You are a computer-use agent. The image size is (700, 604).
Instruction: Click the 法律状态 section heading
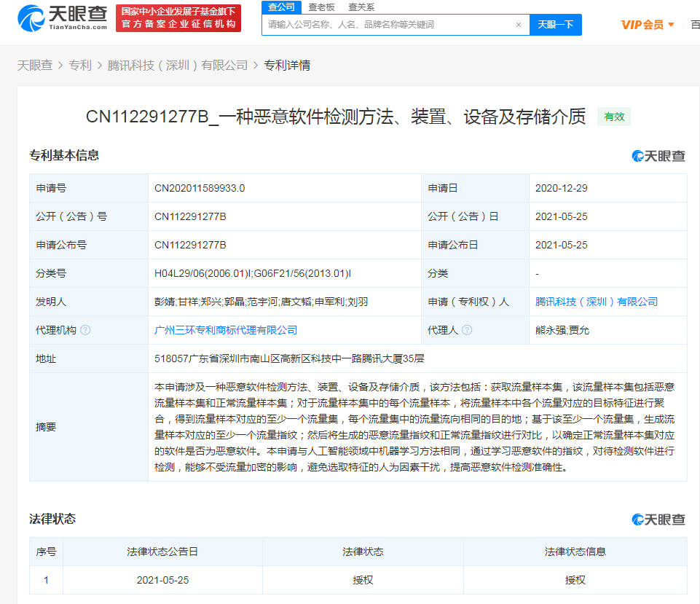pyautogui.click(x=52, y=519)
